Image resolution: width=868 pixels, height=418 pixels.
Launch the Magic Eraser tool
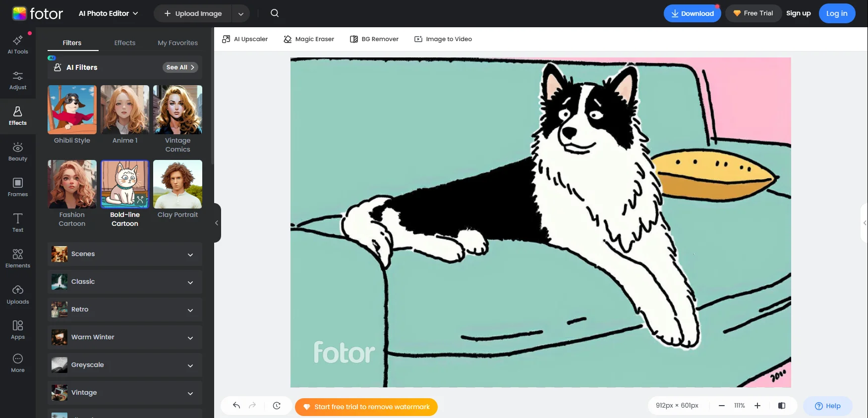(309, 39)
